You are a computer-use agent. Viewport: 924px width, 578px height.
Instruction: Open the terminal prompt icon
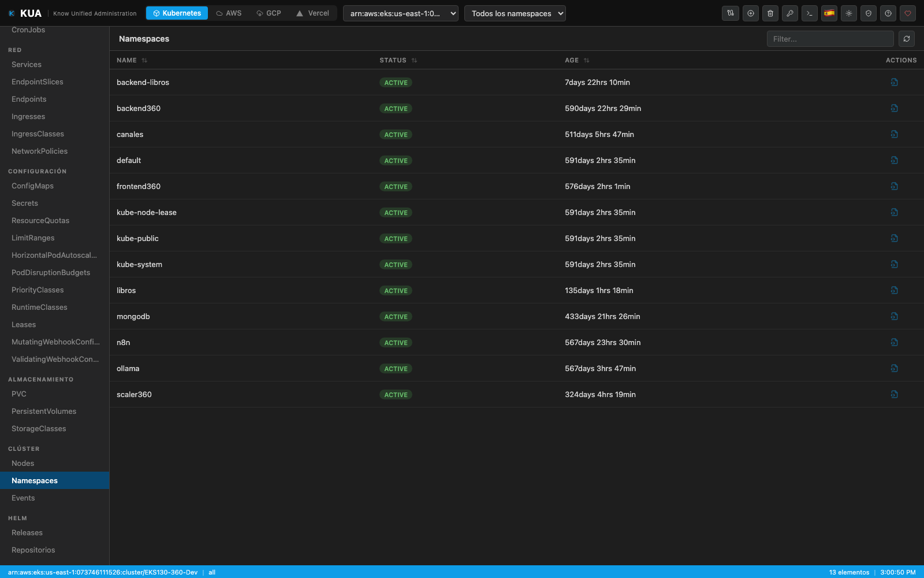pyautogui.click(x=810, y=13)
